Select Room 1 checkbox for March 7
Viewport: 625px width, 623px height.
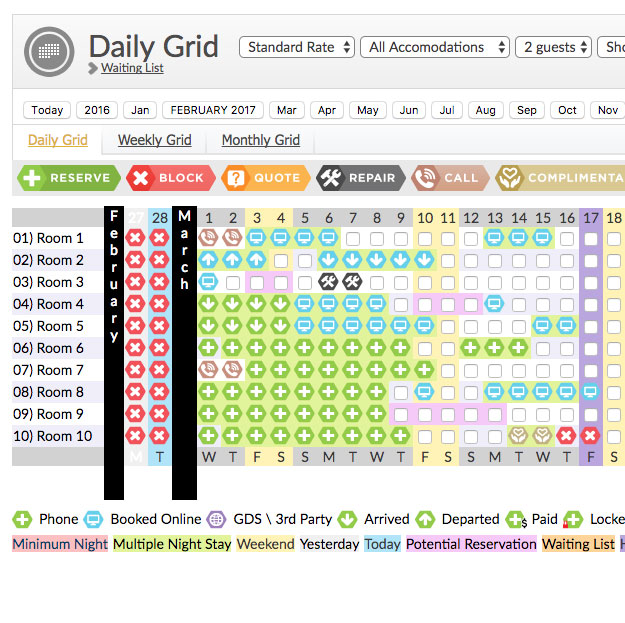click(353, 239)
